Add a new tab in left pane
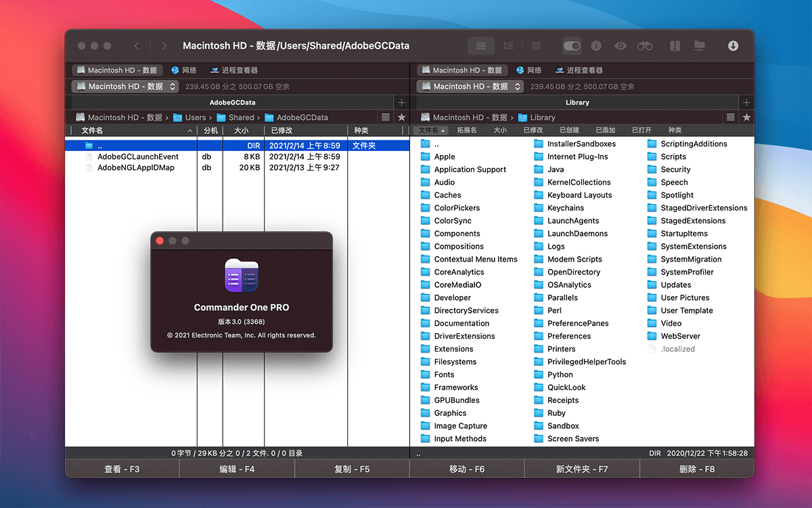The image size is (812, 508). 402,103
